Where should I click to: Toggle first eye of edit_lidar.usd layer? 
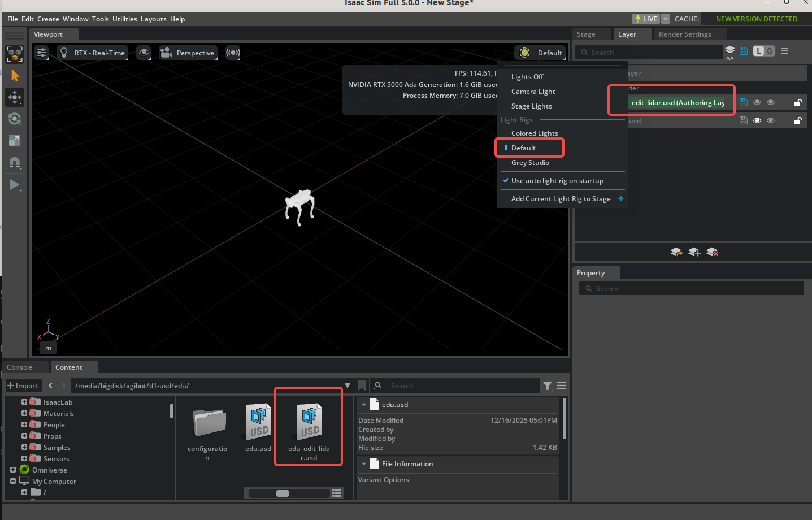click(757, 102)
